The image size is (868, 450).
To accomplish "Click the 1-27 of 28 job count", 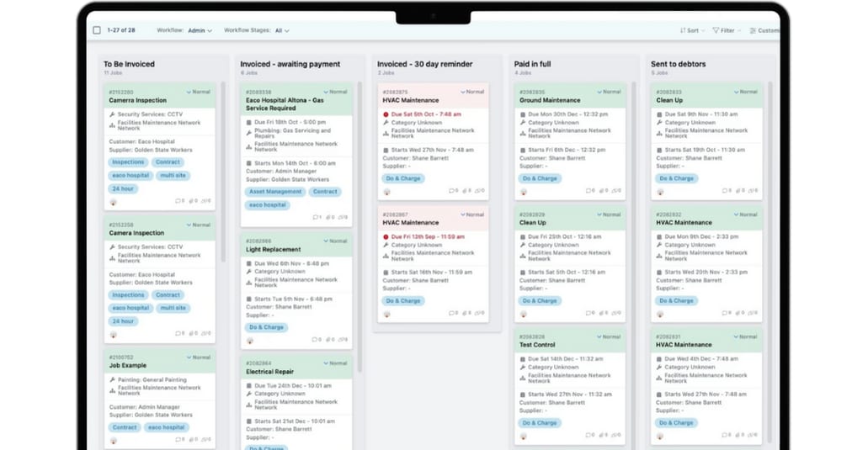I will [121, 30].
